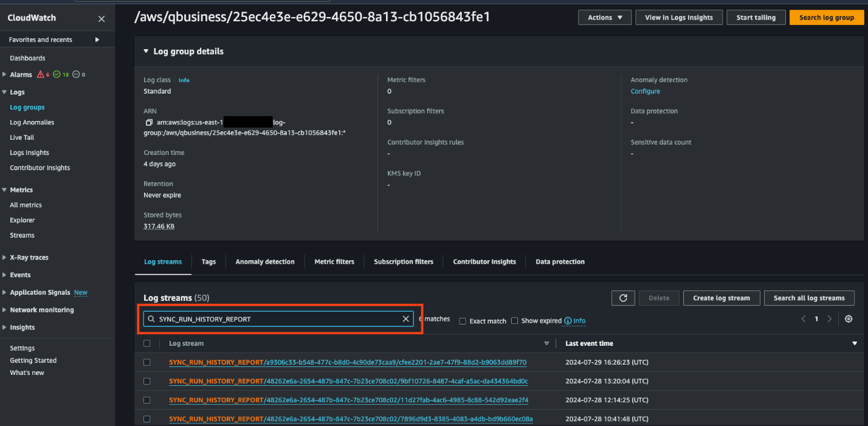This screenshot has width=868, height=426.
Task: Click View in Logs Insights button
Action: [679, 18]
